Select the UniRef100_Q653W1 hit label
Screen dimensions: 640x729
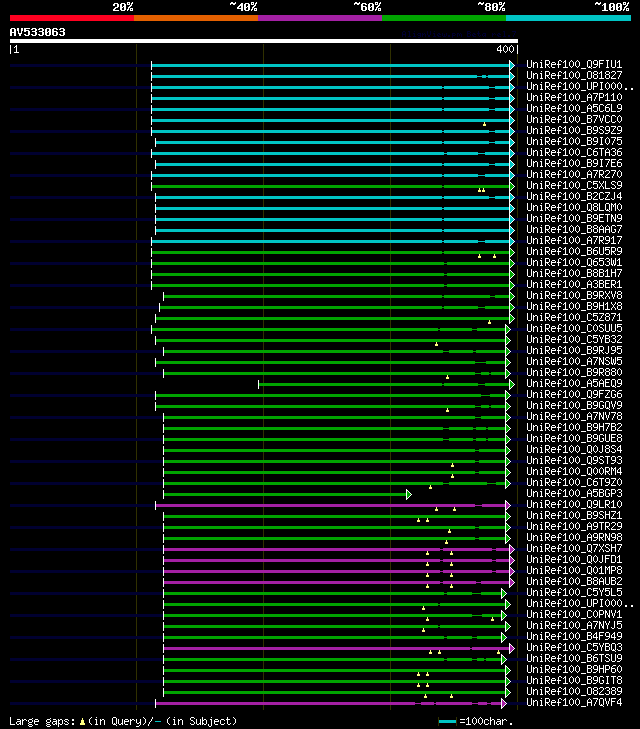tap(574, 262)
